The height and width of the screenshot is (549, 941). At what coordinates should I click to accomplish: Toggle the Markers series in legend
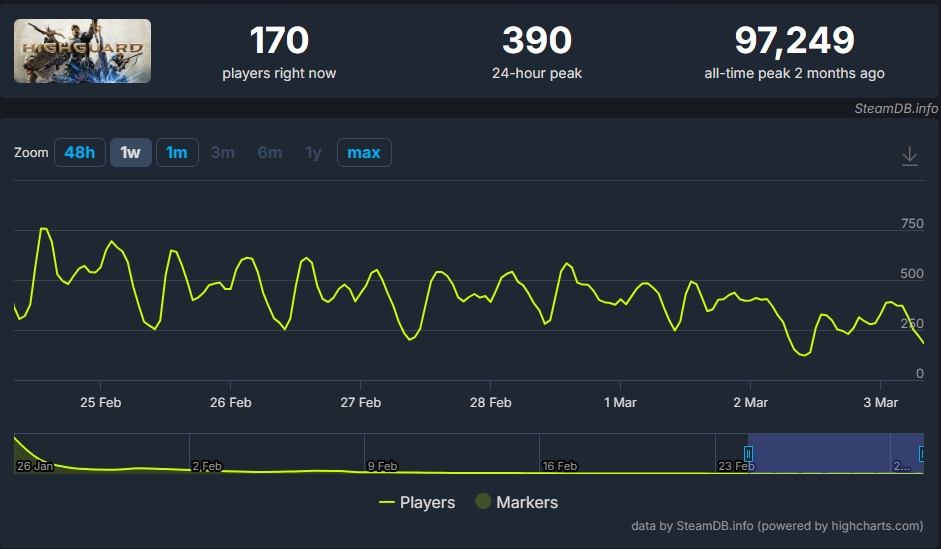(517, 502)
